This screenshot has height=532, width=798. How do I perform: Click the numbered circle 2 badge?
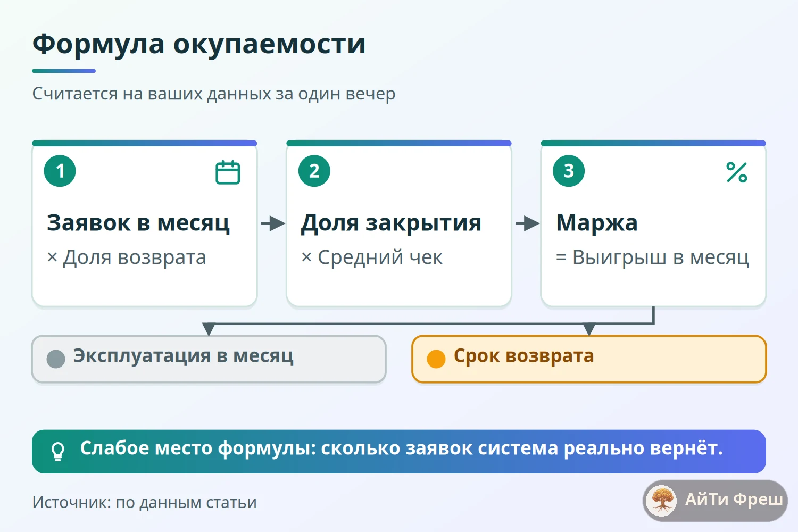pos(314,171)
